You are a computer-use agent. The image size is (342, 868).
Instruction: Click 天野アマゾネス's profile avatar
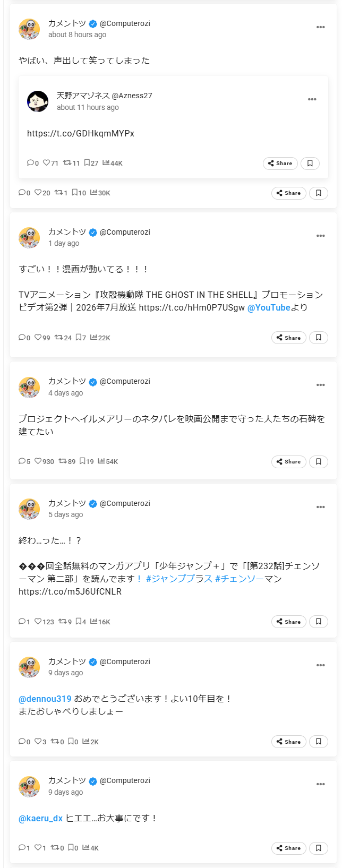(38, 101)
